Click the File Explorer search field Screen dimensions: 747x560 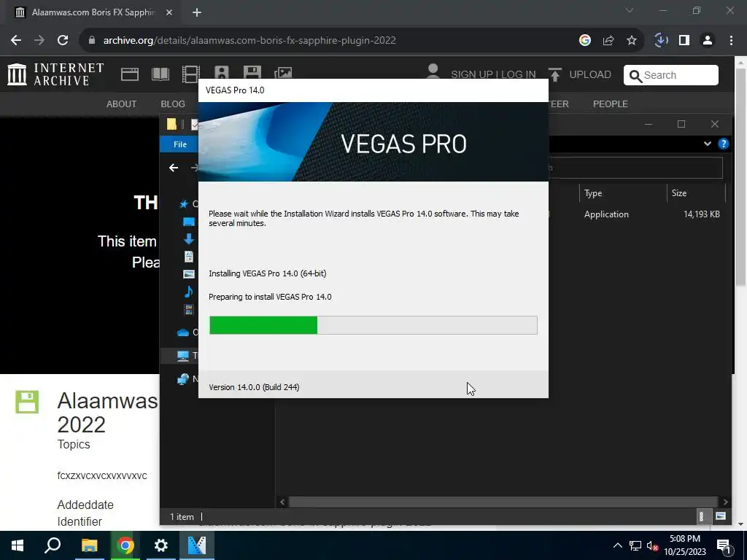[636, 168]
